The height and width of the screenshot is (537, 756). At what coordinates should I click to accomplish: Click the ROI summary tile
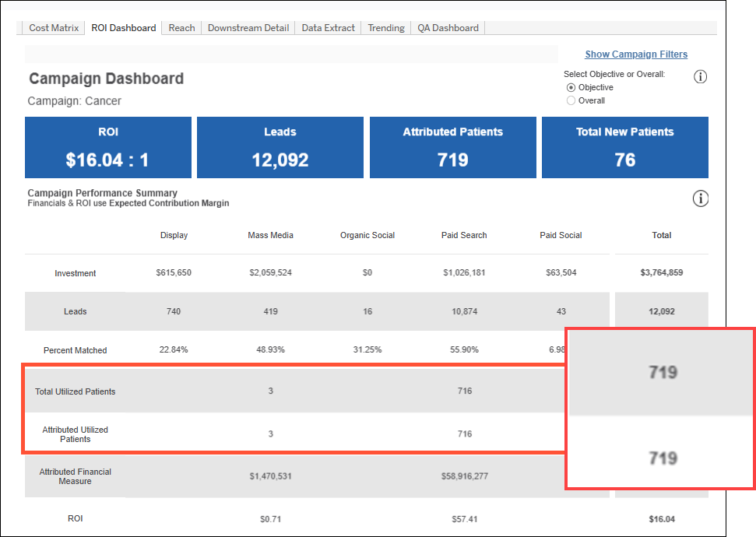107,148
